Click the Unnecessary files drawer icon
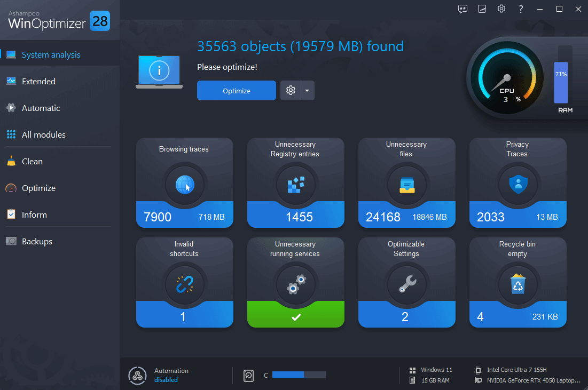Image resolution: width=588 pixels, height=390 pixels. [x=406, y=184]
